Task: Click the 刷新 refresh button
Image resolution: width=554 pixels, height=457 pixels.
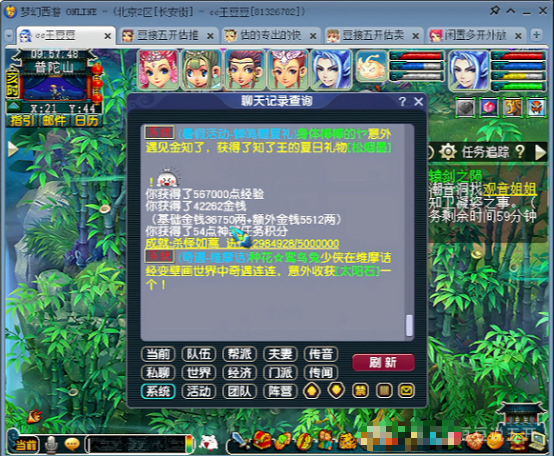Action: tap(383, 362)
